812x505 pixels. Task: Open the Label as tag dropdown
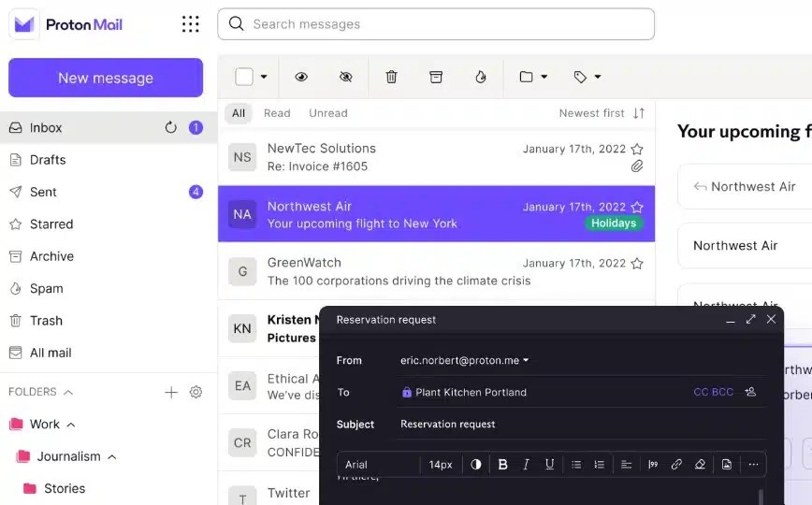pos(587,77)
